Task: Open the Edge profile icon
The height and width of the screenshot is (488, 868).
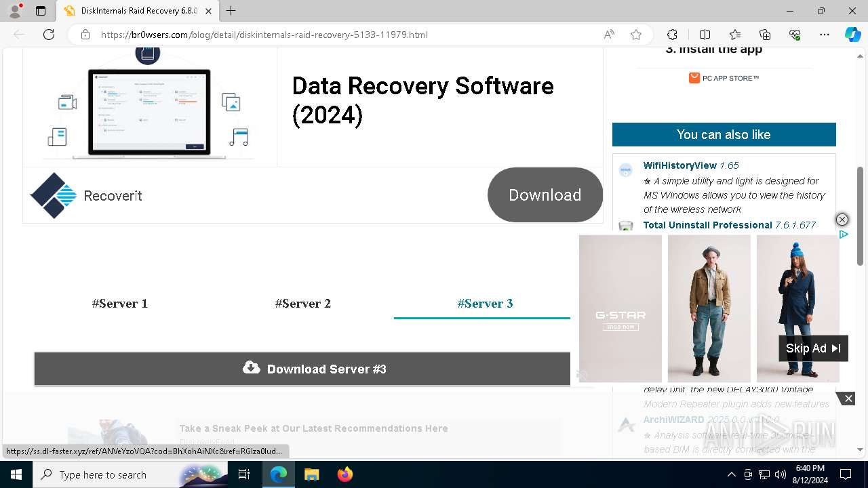Action: click(15, 11)
